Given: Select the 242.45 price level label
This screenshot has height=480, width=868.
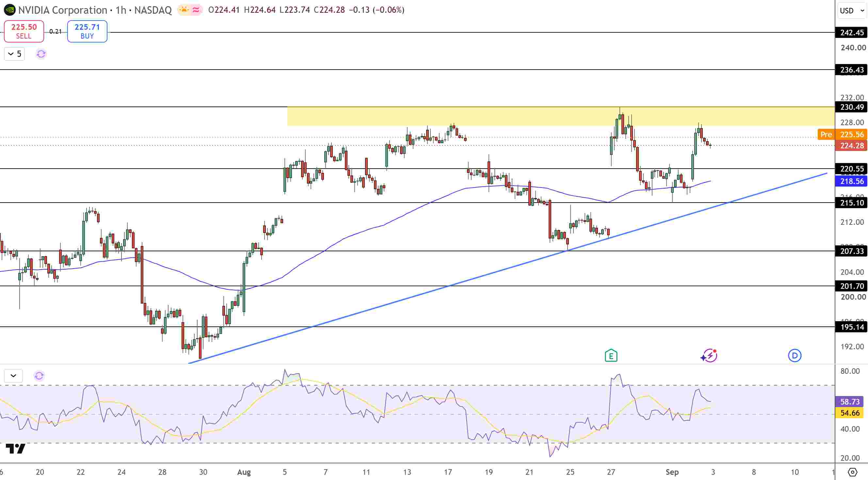Looking at the screenshot, I should pyautogui.click(x=851, y=33).
